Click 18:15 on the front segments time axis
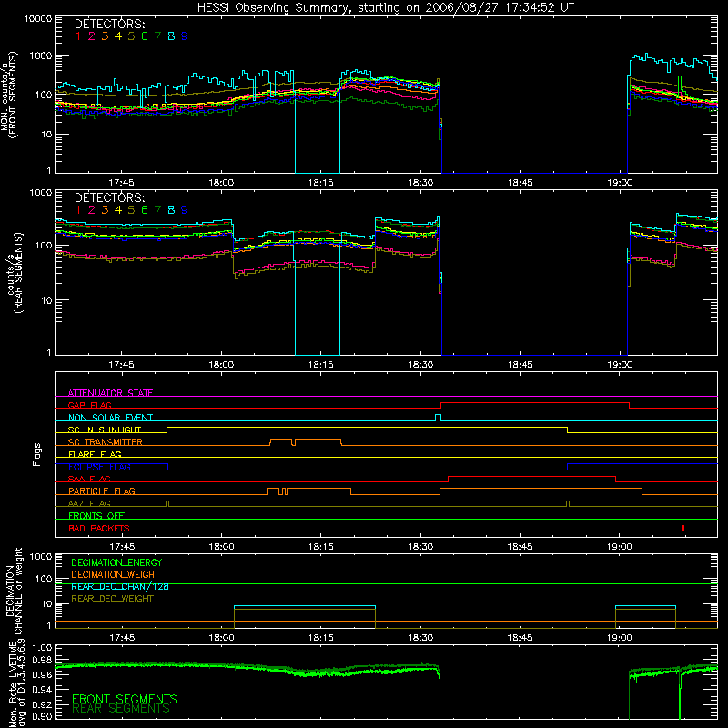 click(x=321, y=183)
